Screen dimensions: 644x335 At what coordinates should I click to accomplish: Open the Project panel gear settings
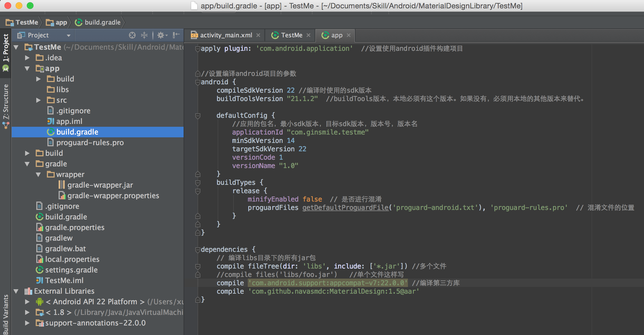(x=162, y=35)
